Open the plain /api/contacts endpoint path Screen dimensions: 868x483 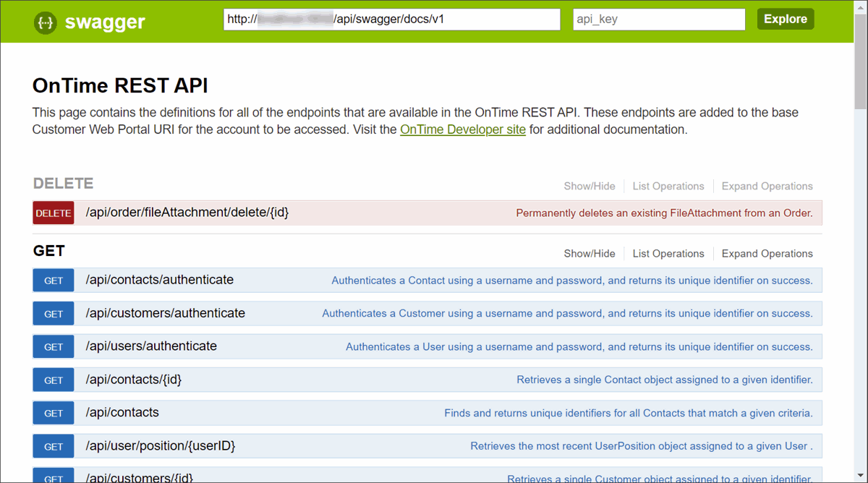(122, 413)
